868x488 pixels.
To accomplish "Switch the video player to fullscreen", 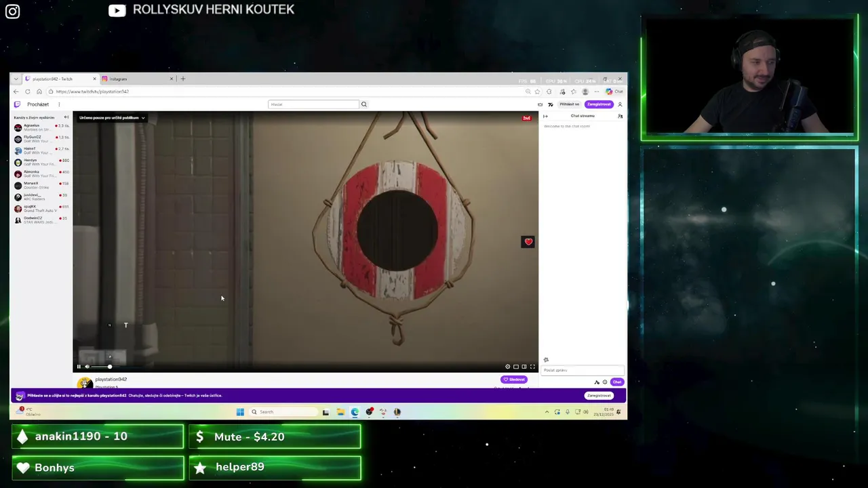I will (x=532, y=367).
